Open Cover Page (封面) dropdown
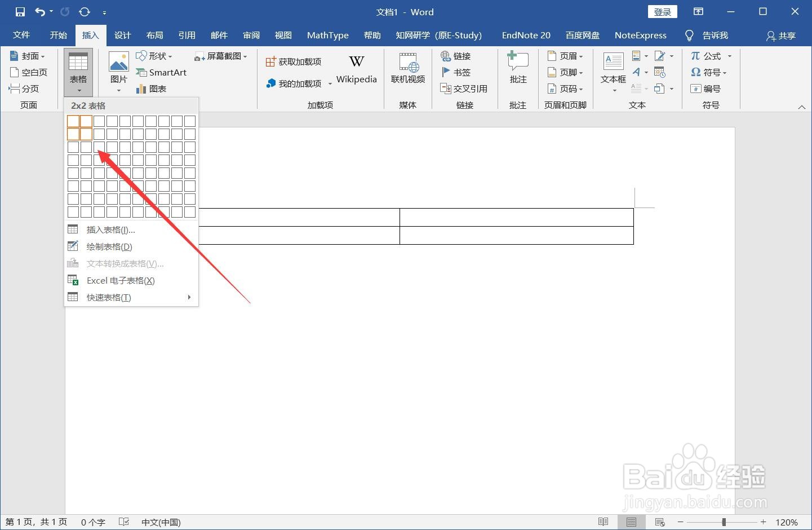 click(28, 56)
